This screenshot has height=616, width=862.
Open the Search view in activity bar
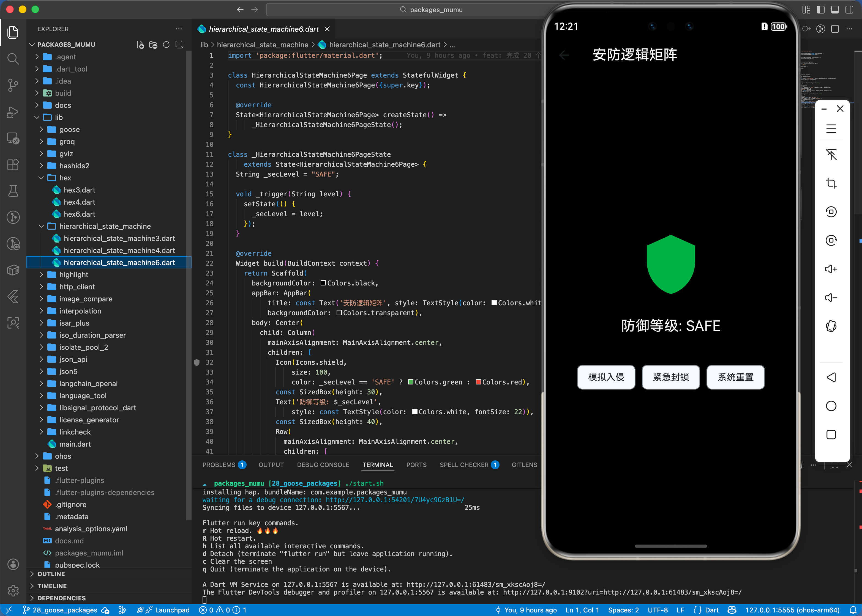point(13,58)
